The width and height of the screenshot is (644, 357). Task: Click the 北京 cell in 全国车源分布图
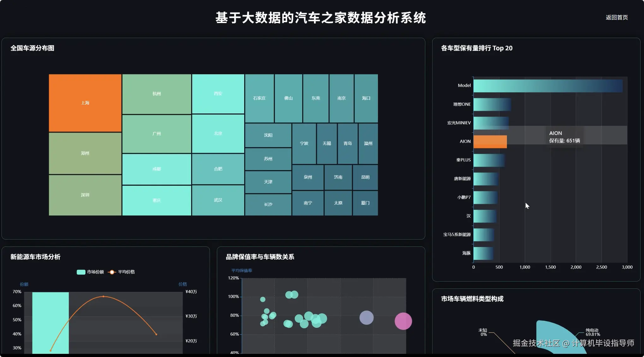coord(218,133)
